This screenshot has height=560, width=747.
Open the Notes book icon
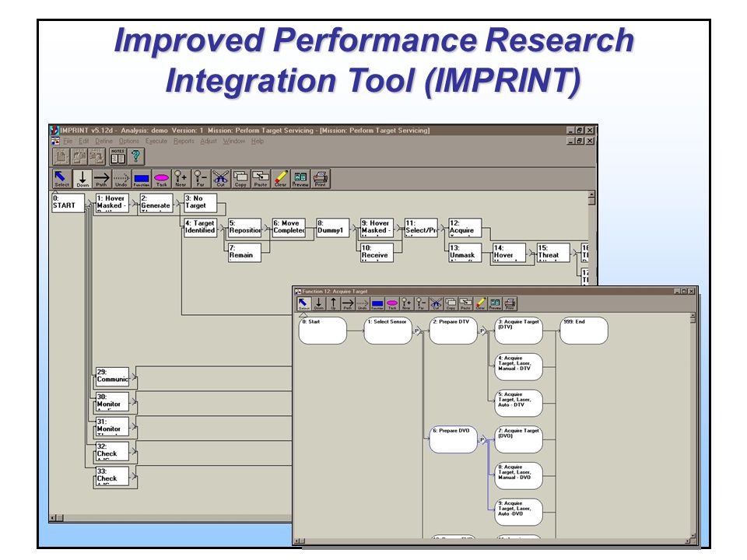pyautogui.click(x=117, y=156)
